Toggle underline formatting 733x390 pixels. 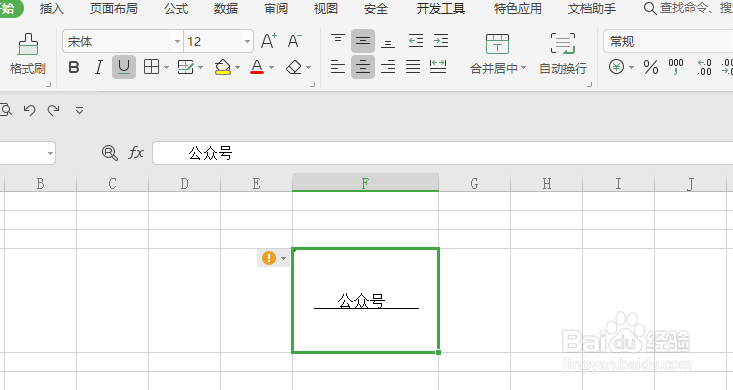(x=124, y=67)
